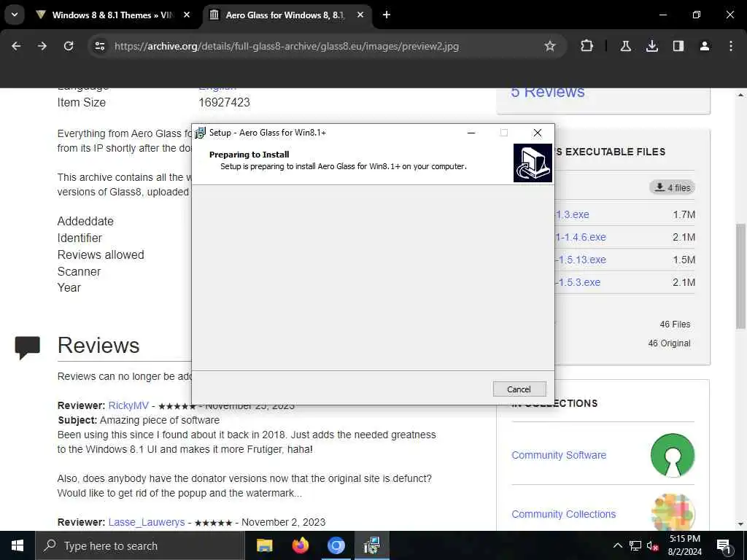Screen dimensions: 747x560
Task: Click the browser icon in taskbar
Action: pos(336,545)
